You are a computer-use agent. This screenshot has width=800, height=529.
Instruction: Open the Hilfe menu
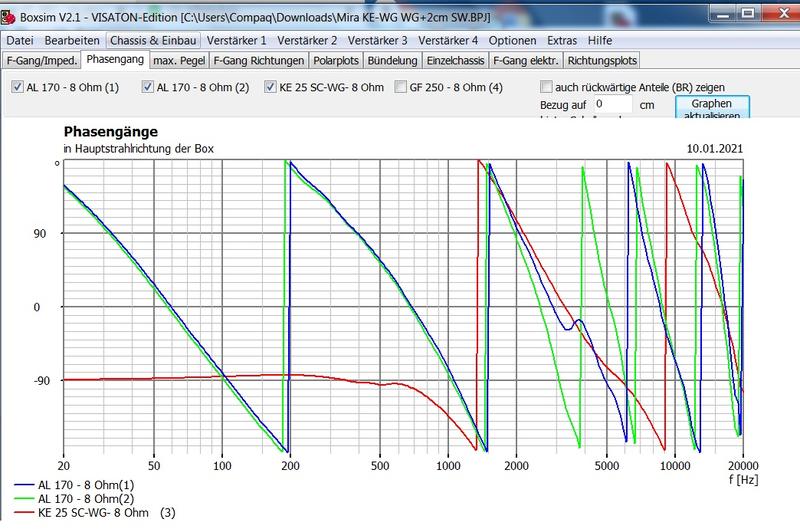tap(601, 41)
